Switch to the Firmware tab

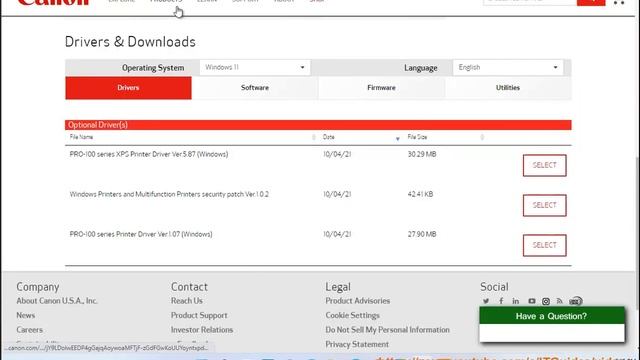(381, 88)
